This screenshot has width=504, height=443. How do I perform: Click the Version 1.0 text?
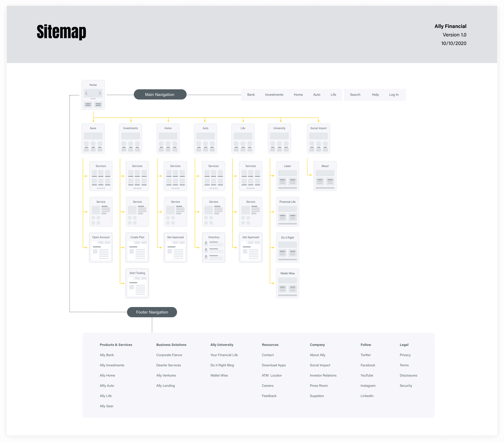[x=454, y=35]
